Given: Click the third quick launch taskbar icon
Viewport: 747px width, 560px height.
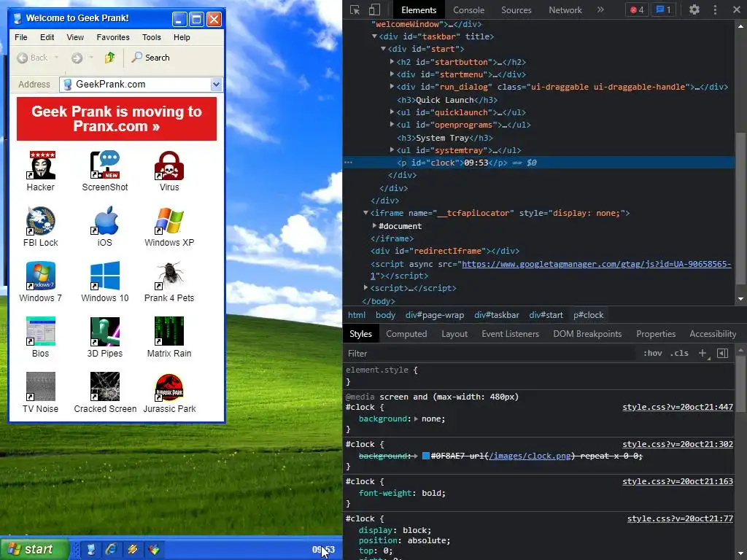Looking at the screenshot, I should 133,549.
